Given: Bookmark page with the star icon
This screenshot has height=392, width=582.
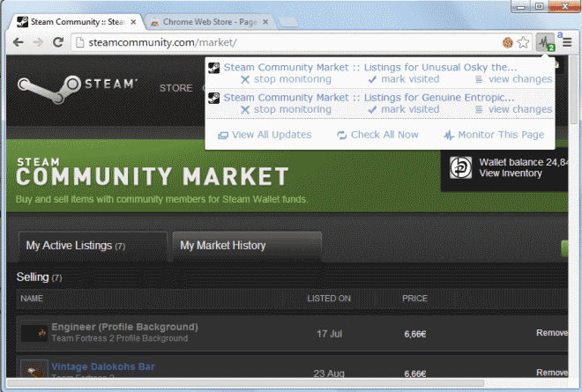Looking at the screenshot, I should [523, 42].
